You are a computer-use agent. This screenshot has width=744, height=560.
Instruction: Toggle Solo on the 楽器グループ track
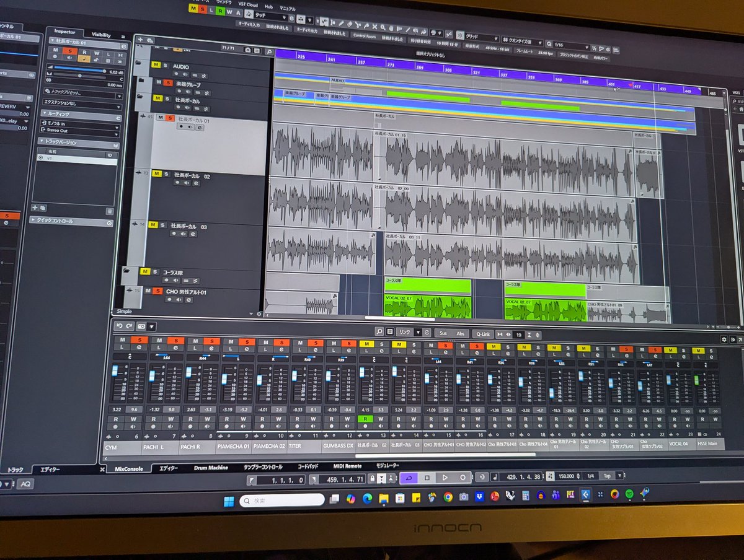(x=168, y=82)
